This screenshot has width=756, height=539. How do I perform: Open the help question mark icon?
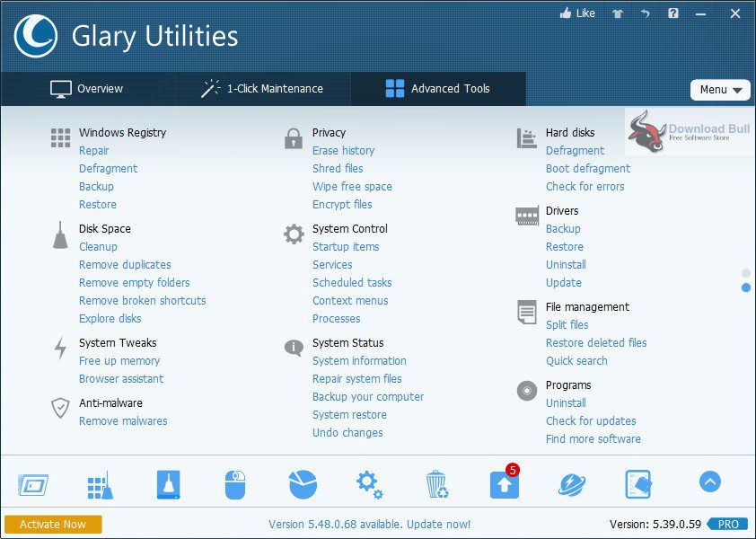673,13
